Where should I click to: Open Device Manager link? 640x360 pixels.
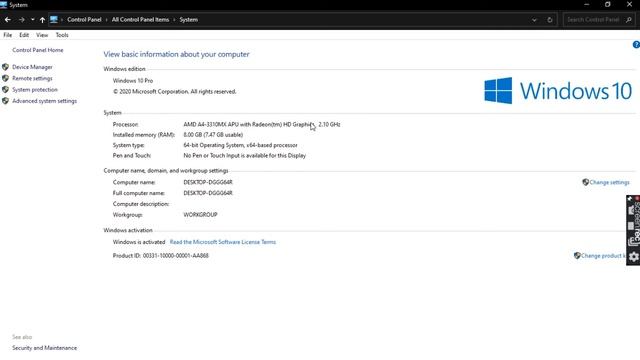tap(32, 67)
